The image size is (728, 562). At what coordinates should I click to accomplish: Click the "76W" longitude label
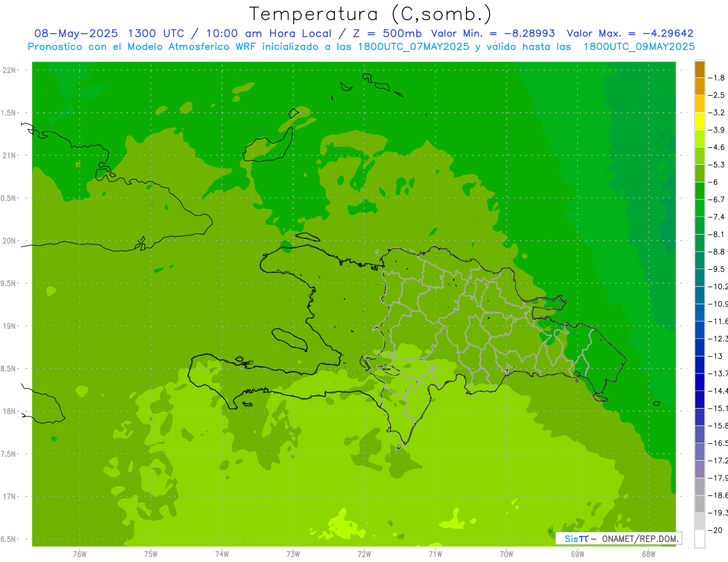click(79, 554)
